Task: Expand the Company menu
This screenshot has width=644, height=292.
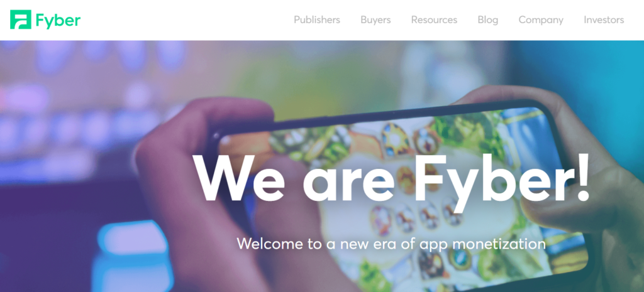Action: (541, 19)
